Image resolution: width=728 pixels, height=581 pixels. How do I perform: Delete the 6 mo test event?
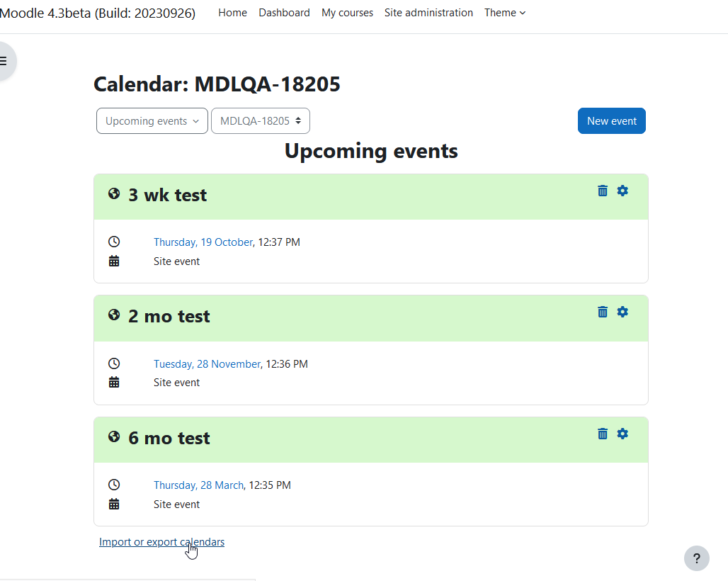point(602,434)
